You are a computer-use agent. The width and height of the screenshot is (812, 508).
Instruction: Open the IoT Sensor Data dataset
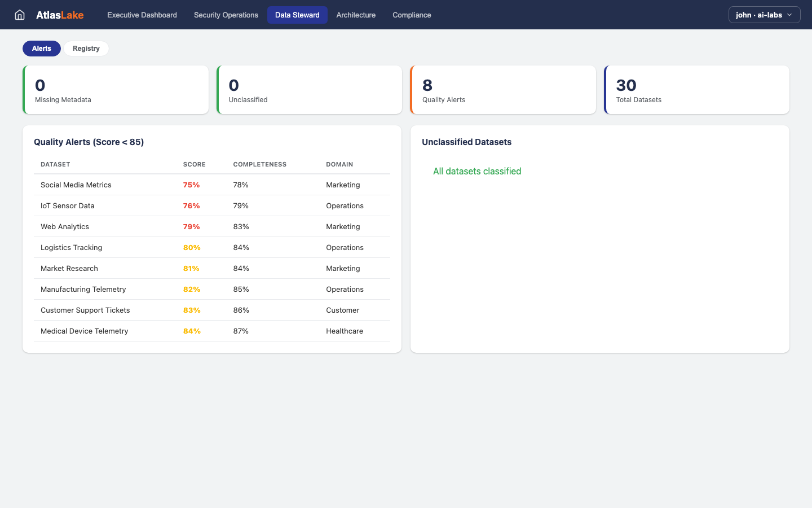[68, 206]
